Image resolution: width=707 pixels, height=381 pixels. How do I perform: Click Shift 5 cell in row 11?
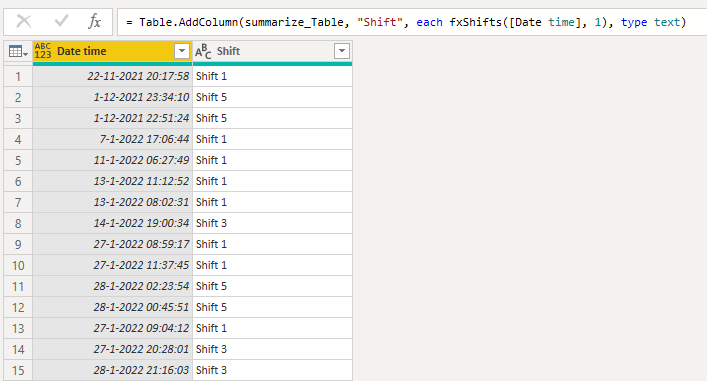click(x=272, y=286)
